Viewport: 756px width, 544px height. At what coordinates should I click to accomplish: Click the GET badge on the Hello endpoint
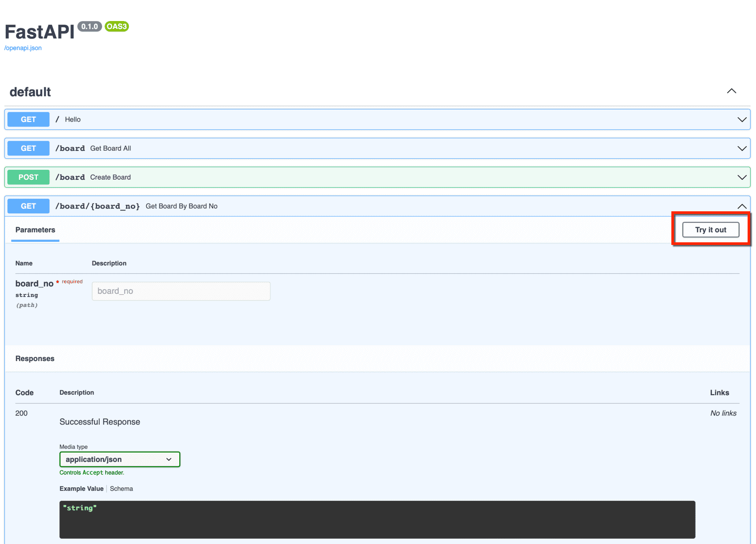tap(28, 119)
